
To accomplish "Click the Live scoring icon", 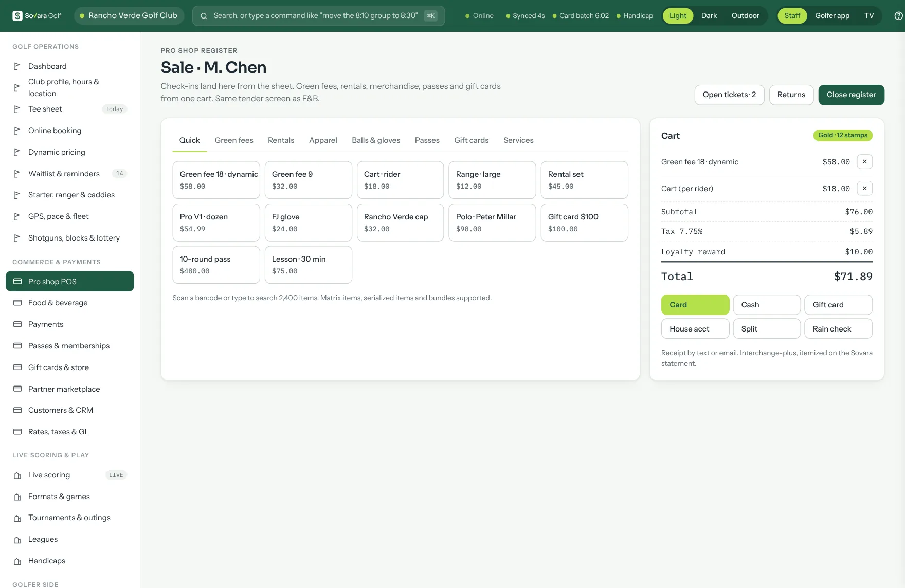I will pos(17,475).
